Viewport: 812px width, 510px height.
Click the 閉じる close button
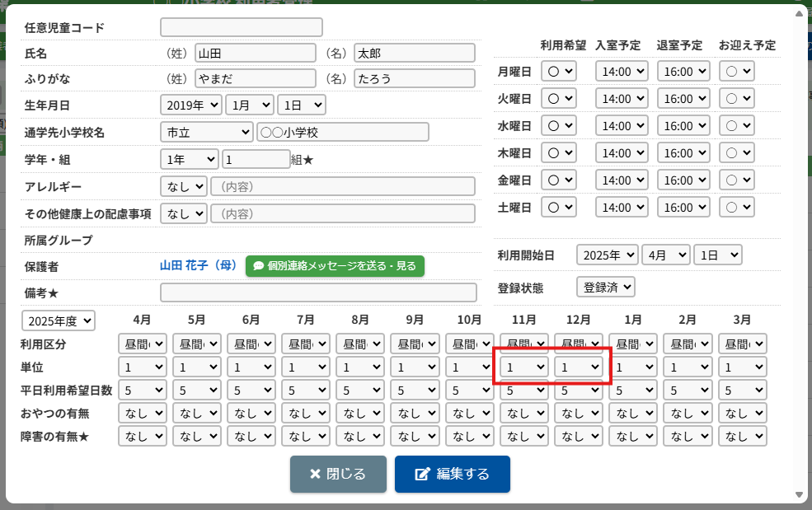pyautogui.click(x=338, y=474)
